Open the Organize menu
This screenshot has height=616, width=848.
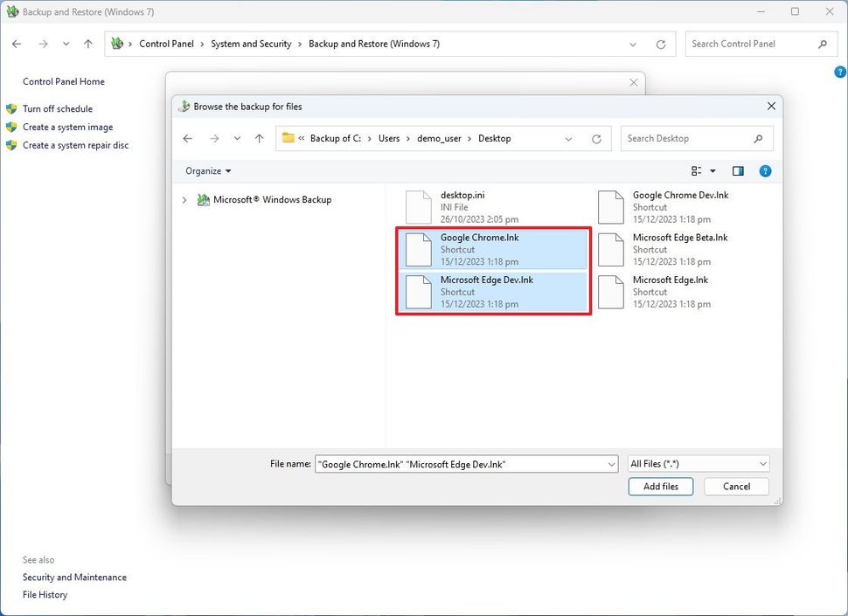click(x=206, y=170)
